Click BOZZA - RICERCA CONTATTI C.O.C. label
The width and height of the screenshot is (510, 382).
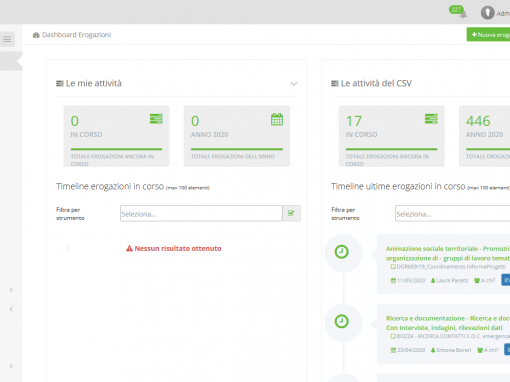coord(453,336)
